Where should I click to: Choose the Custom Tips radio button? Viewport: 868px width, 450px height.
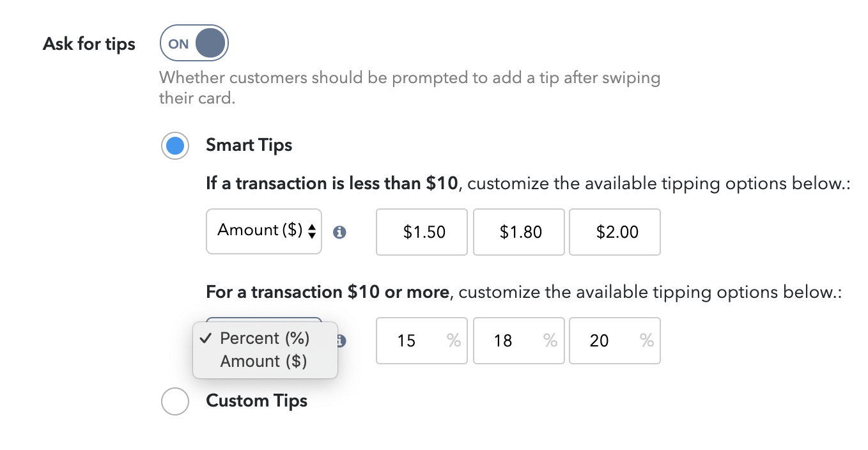174,401
